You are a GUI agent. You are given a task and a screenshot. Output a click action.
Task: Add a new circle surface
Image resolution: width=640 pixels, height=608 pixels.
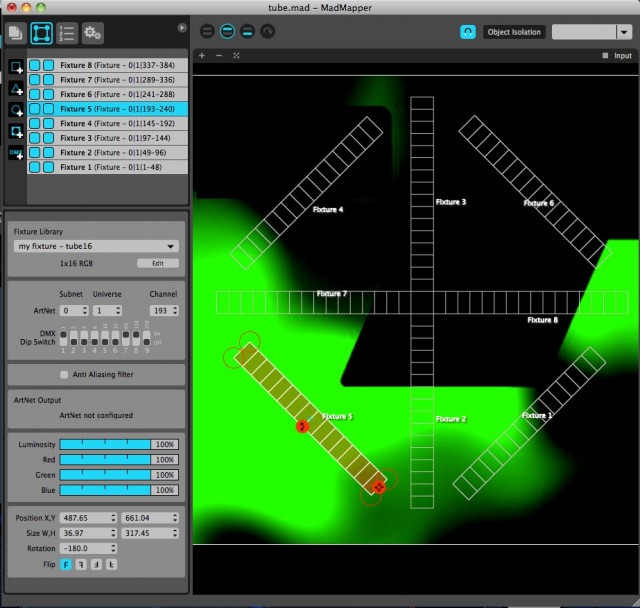[x=16, y=110]
